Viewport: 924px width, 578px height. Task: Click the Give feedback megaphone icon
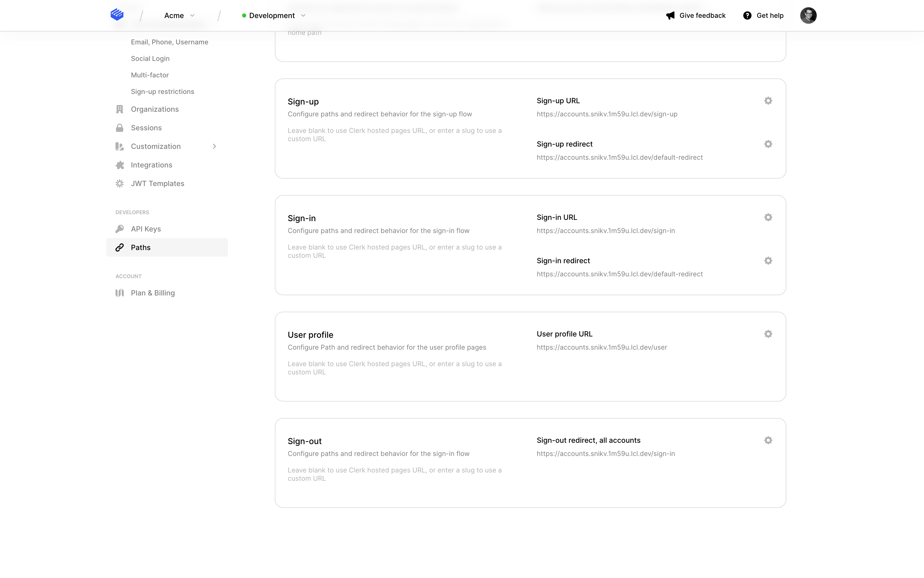tap(671, 15)
